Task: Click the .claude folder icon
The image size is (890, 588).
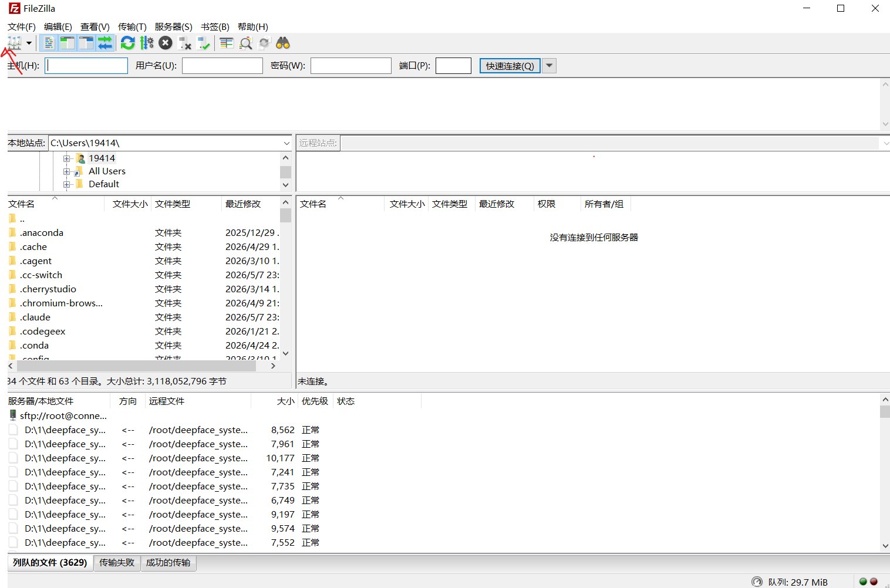Action: (12, 317)
